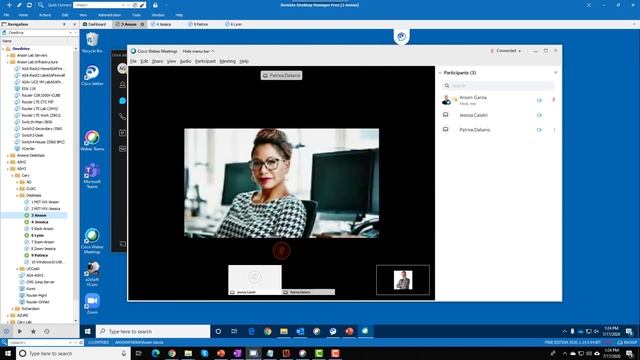Screen dimensions: 640x360
Task: Open Edge on the local bottom taskbar
Action: [x=156, y=353]
